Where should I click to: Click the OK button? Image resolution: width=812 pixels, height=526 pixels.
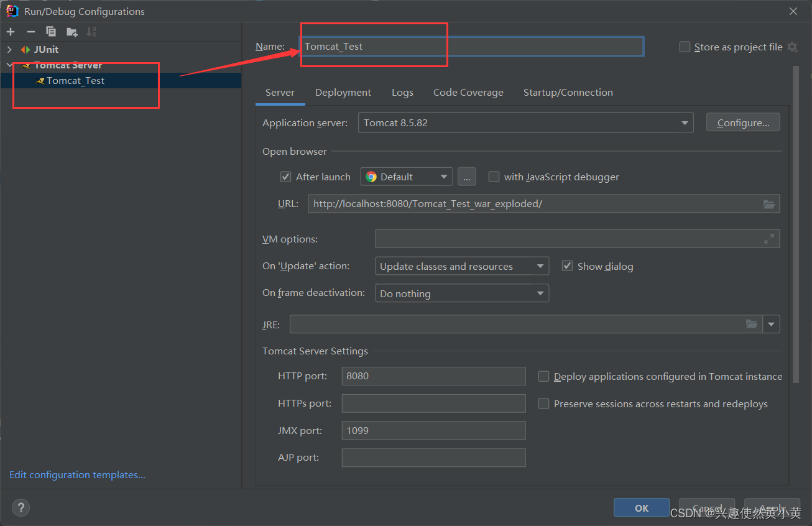642,508
